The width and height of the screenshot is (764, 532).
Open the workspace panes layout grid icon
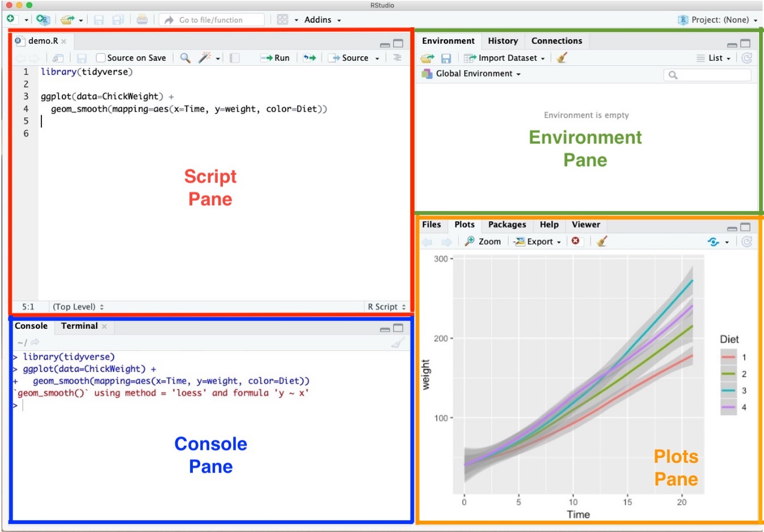(282, 20)
